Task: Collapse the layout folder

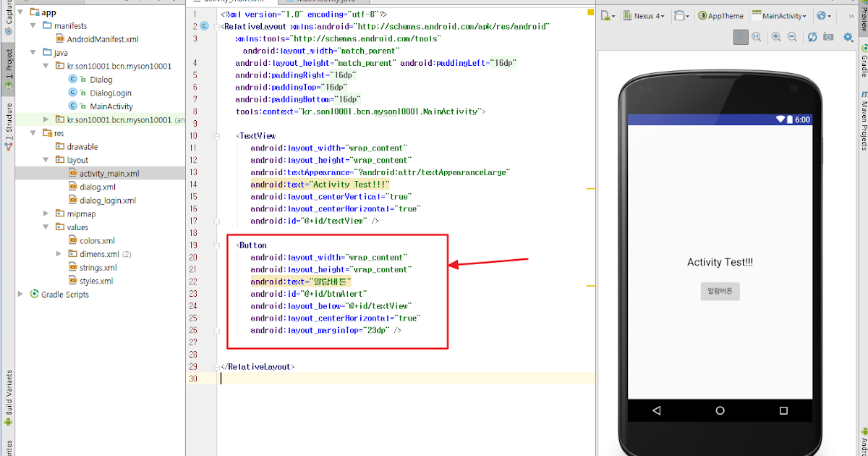Action: 47,160
